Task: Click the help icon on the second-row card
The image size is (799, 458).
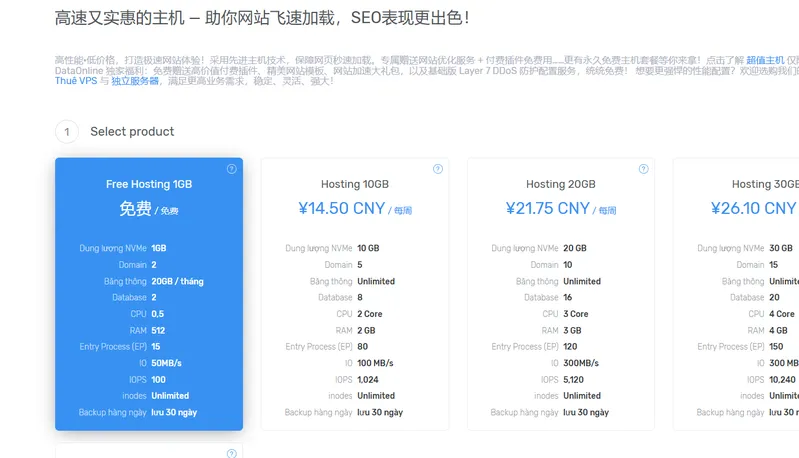Action: [x=232, y=453]
